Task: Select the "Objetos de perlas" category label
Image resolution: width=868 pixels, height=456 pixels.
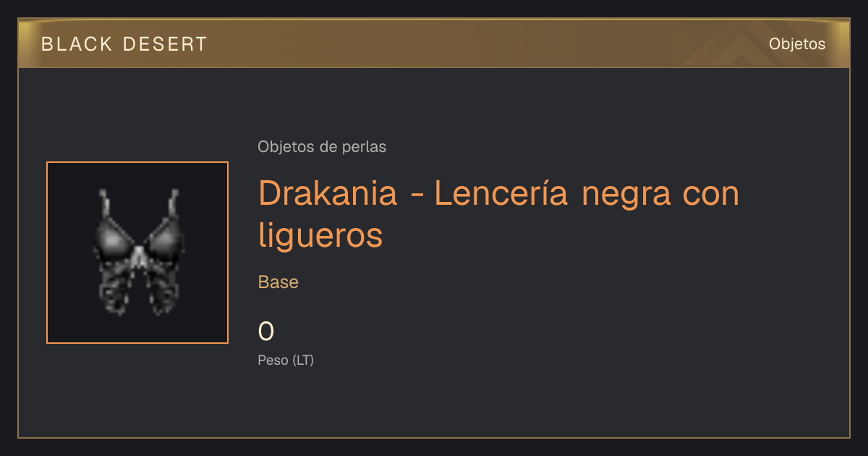Action: (x=322, y=147)
